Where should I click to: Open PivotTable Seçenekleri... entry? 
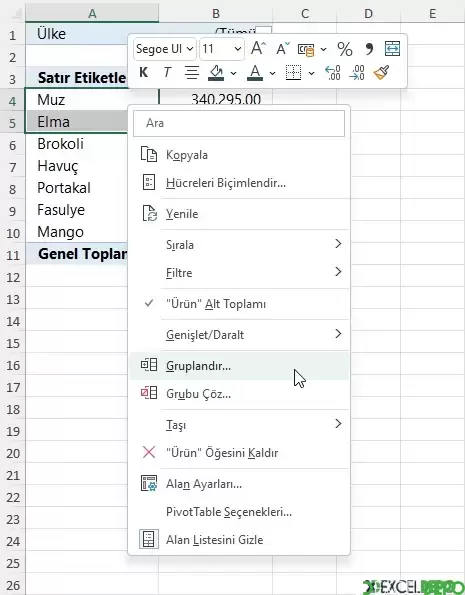pos(239,512)
